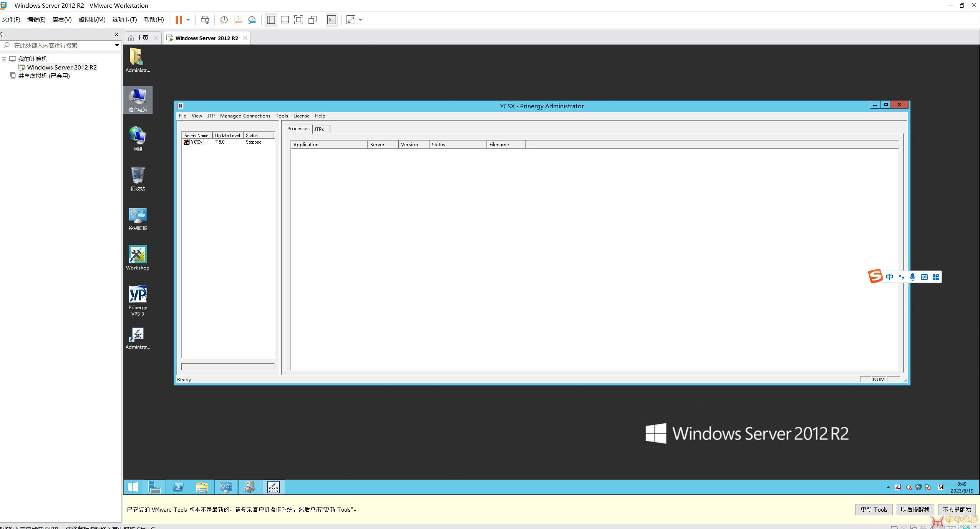Screen dimensions: 980x529
Task: Toggle Sogou 中 Chinese/English mode
Action: 889,277
